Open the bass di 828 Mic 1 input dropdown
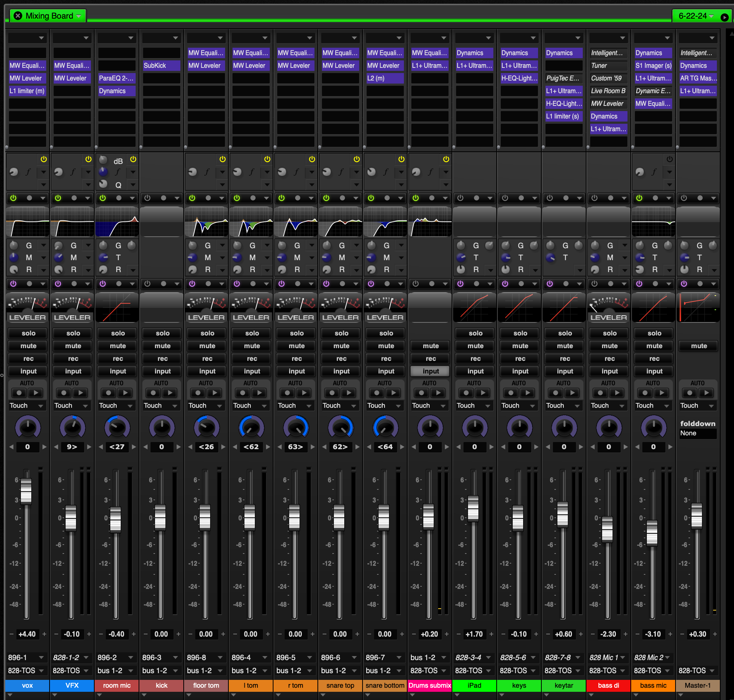Image resolution: width=734 pixels, height=700 pixels. point(608,658)
